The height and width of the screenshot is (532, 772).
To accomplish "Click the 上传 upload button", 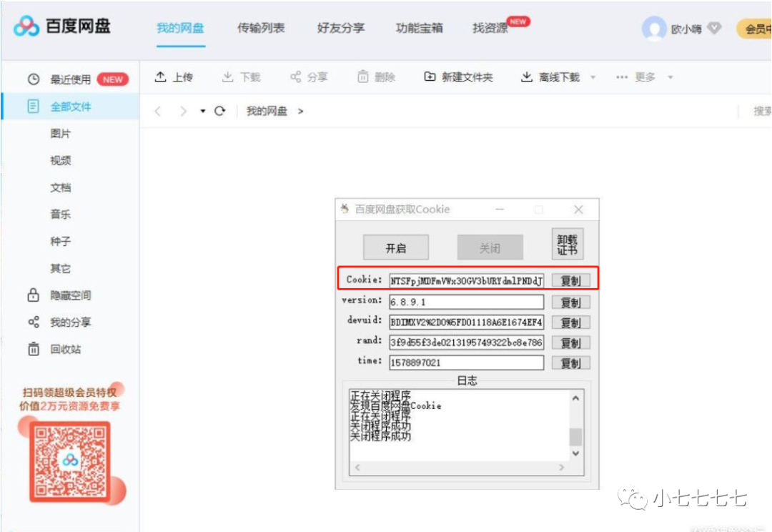I will pyautogui.click(x=174, y=77).
